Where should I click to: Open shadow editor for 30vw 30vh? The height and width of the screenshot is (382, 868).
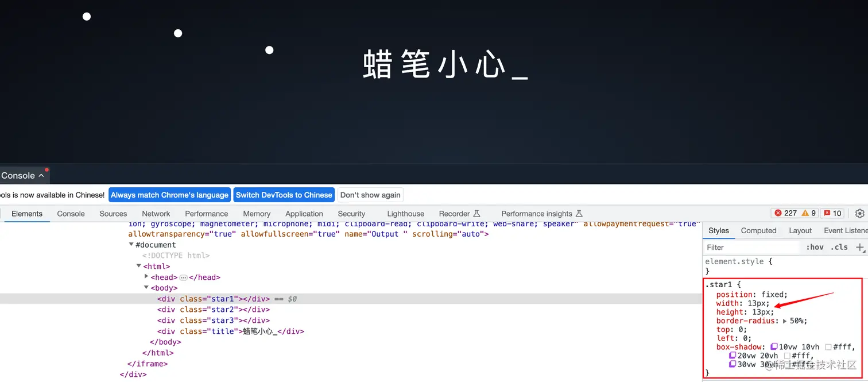coord(733,364)
